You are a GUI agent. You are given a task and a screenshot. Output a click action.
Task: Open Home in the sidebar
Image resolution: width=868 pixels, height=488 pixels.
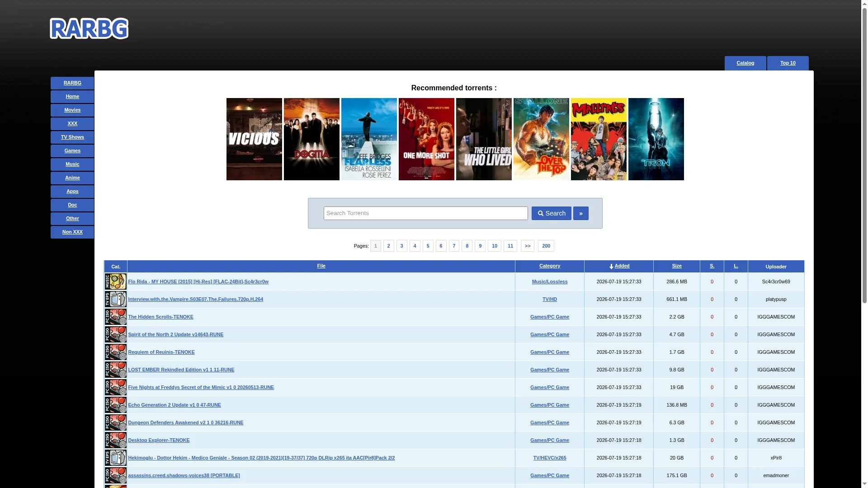(x=72, y=97)
